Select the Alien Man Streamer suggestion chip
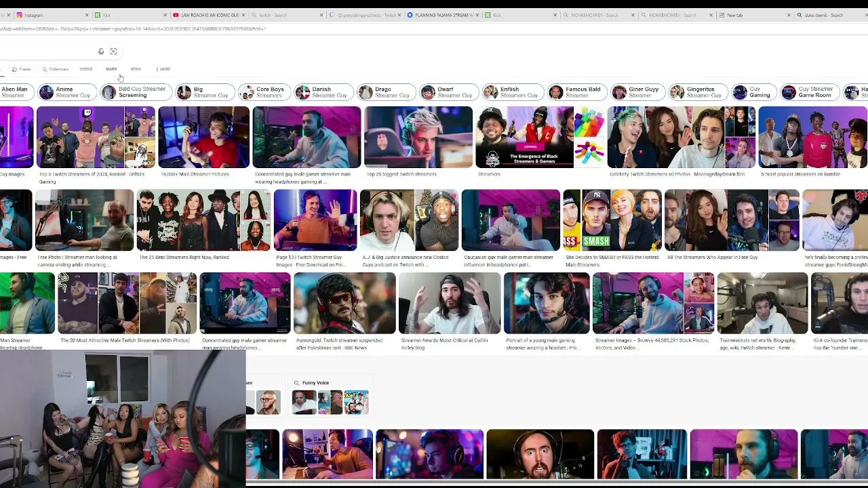Viewport: 868px width, 488px height. click(16, 92)
